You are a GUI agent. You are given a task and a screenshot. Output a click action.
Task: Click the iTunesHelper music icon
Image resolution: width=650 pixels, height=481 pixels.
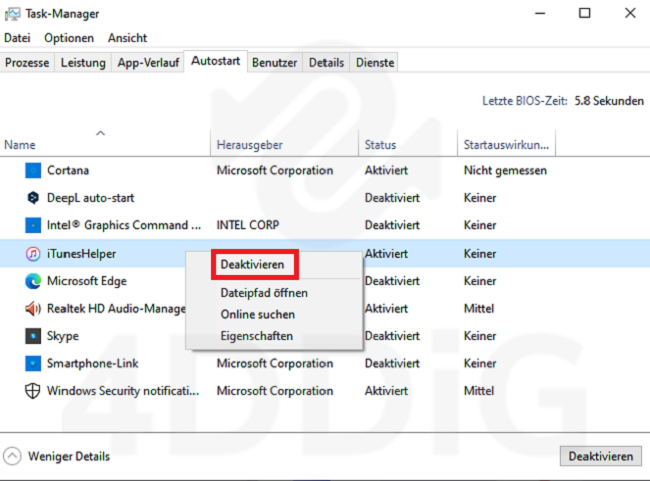pyautogui.click(x=33, y=253)
